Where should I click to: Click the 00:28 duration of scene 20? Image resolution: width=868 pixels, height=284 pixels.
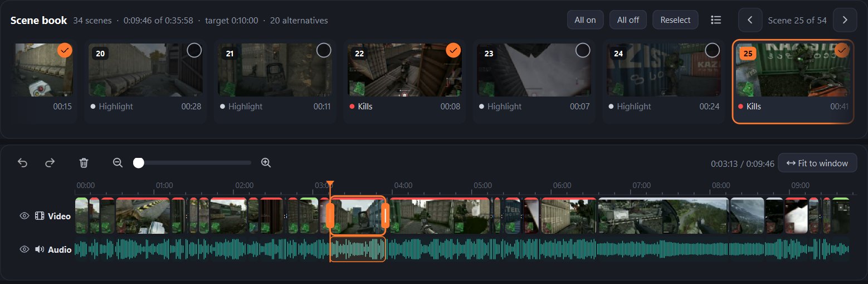pos(191,106)
